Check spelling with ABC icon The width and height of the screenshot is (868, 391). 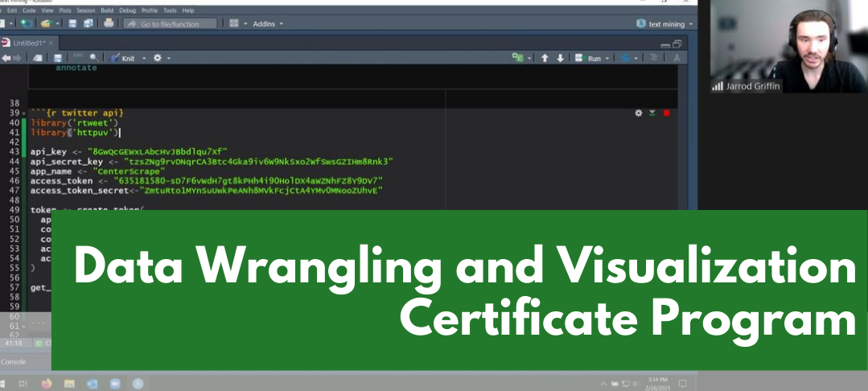(78, 58)
